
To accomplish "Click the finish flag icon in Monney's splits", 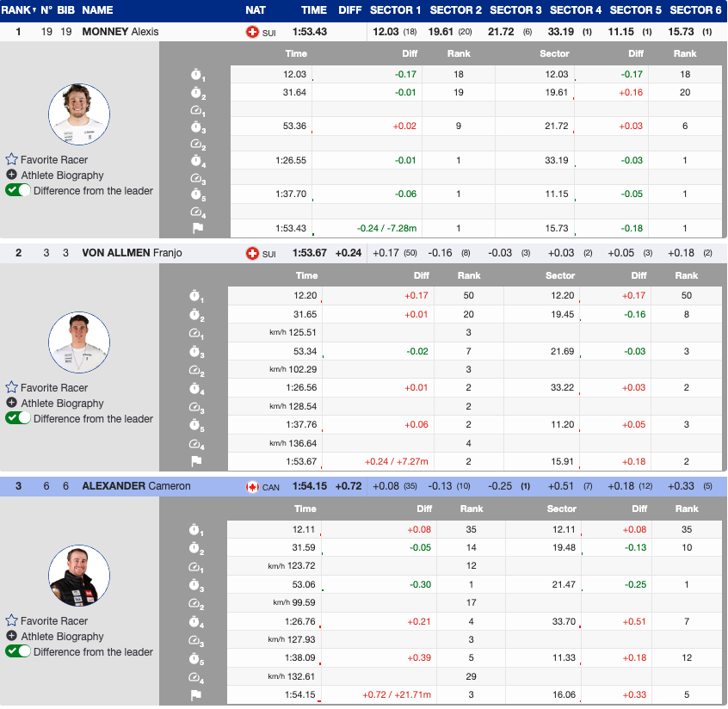I will 196,228.
